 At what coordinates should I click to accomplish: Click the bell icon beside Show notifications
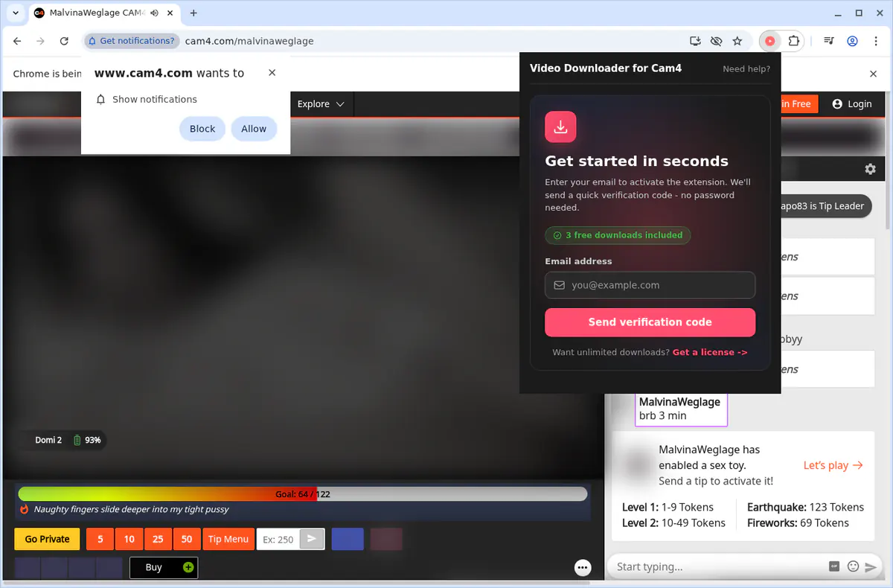click(101, 99)
